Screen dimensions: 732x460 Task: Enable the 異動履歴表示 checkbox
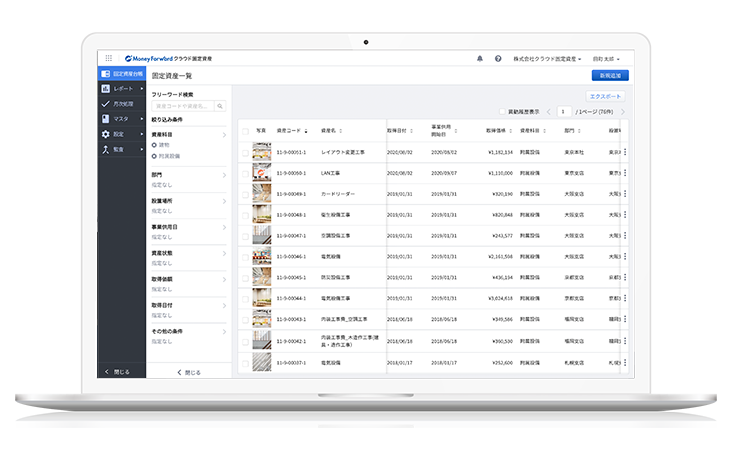point(502,112)
